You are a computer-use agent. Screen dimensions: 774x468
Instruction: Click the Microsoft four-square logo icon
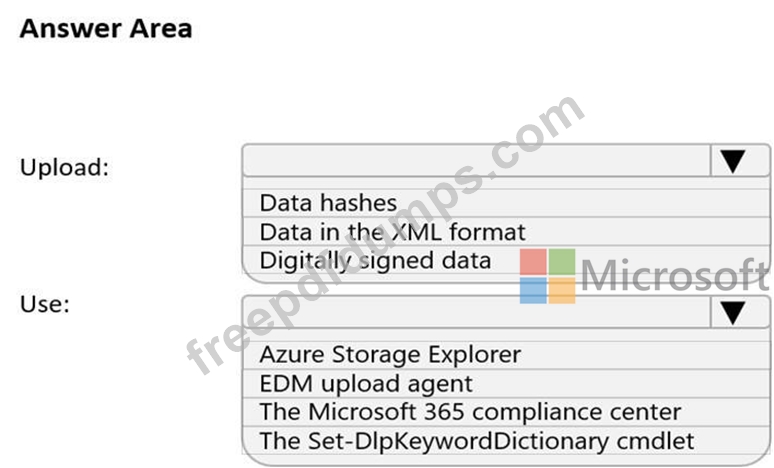click(x=547, y=276)
